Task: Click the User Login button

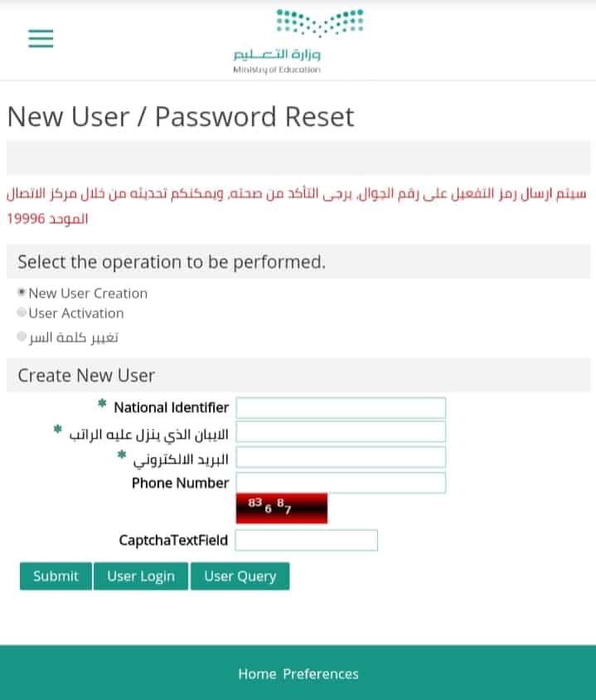Action: pos(141,576)
